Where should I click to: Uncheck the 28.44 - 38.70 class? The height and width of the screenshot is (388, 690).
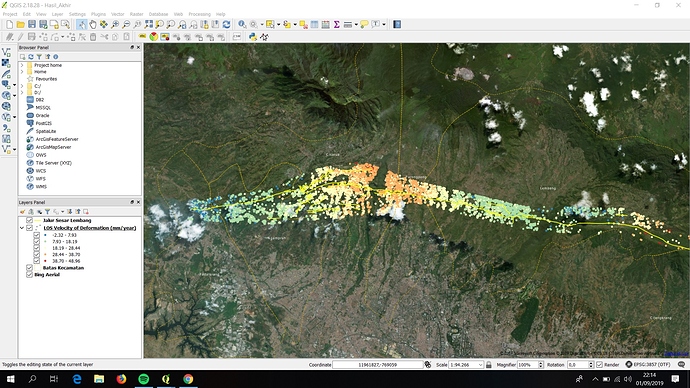pos(37,254)
